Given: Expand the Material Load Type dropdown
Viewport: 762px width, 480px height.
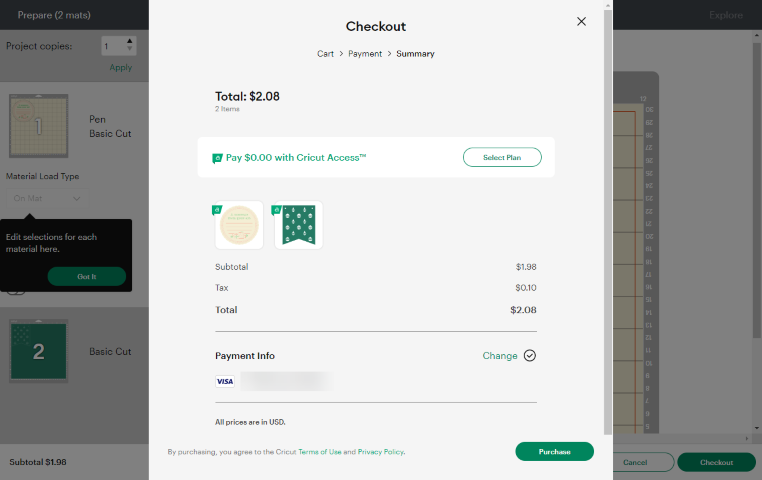Looking at the screenshot, I should [48, 198].
